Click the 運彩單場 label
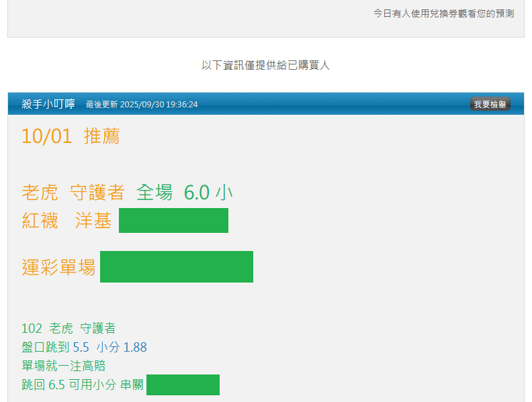The width and height of the screenshot is (532, 402). [58, 267]
